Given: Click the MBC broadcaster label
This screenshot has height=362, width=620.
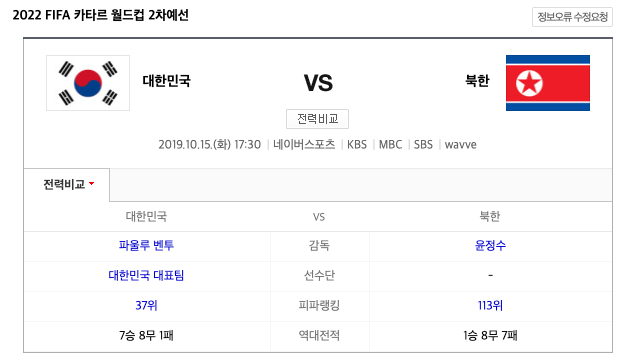Looking at the screenshot, I should (x=390, y=145).
